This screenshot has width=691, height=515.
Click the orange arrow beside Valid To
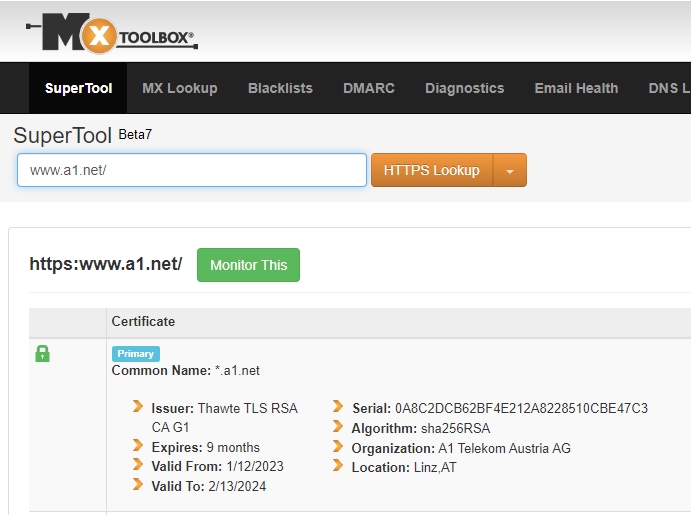click(138, 484)
